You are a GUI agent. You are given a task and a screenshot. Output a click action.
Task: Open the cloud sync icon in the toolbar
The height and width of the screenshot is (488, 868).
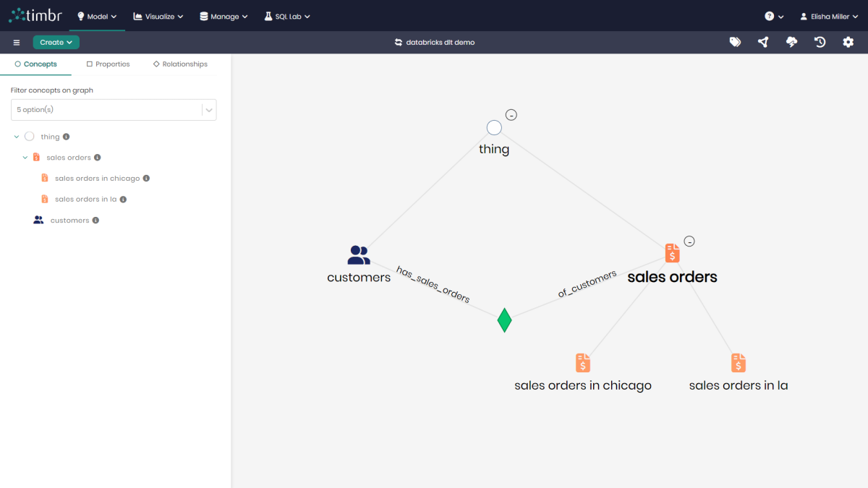click(x=791, y=42)
